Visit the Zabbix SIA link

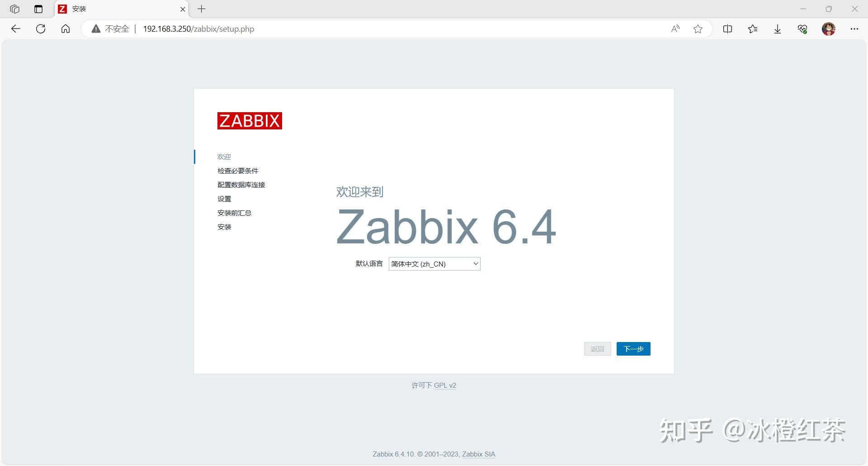[478, 454]
